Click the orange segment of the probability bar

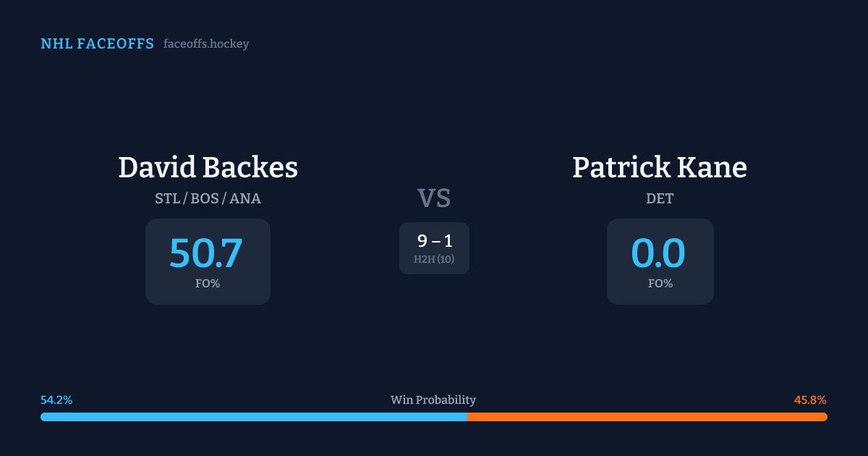click(x=647, y=417)
